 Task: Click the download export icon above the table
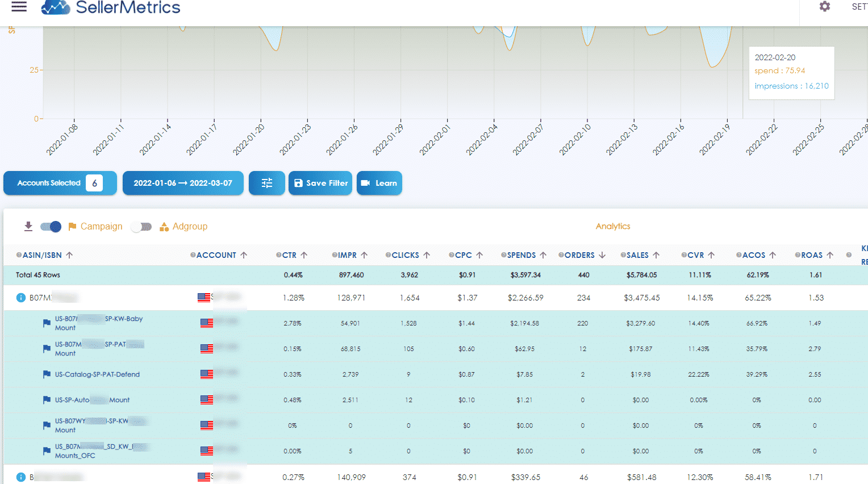coord(28,226)
